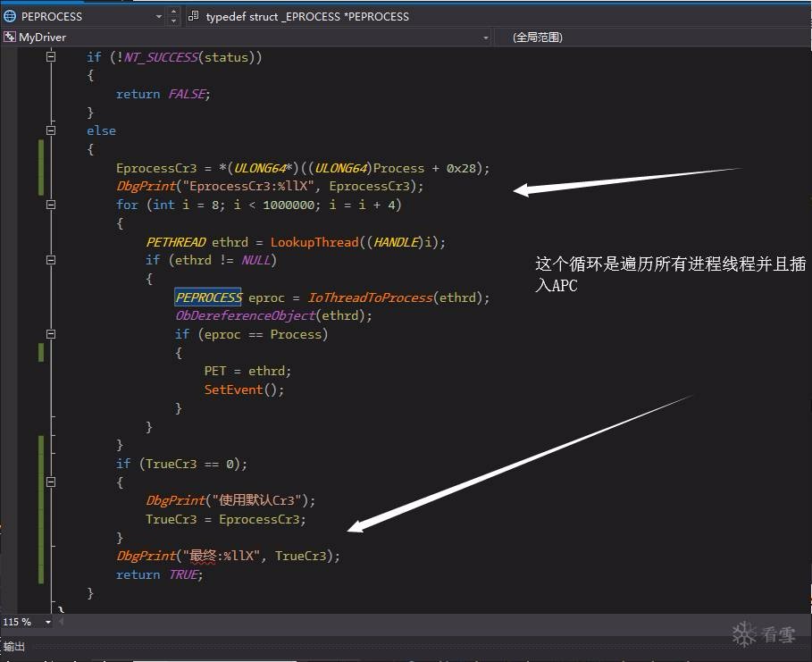812x662 pixels.
Task: Click the NT_SUCCESS macro
Action: point(161,57)
